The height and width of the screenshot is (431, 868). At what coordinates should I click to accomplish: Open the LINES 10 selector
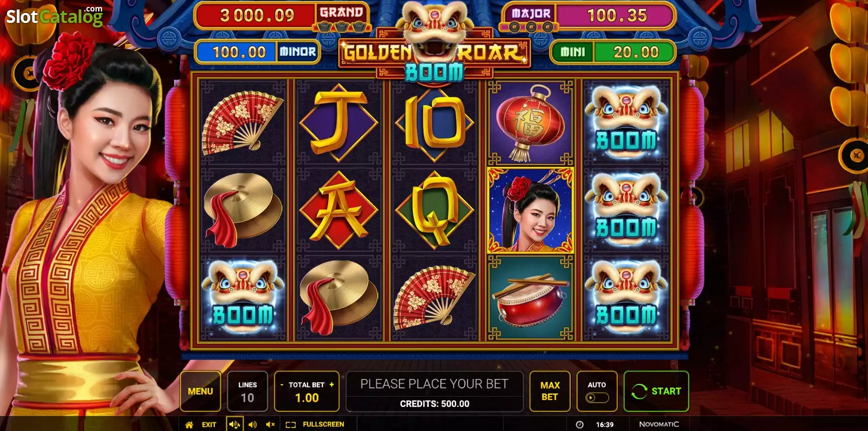pos(247,392)
